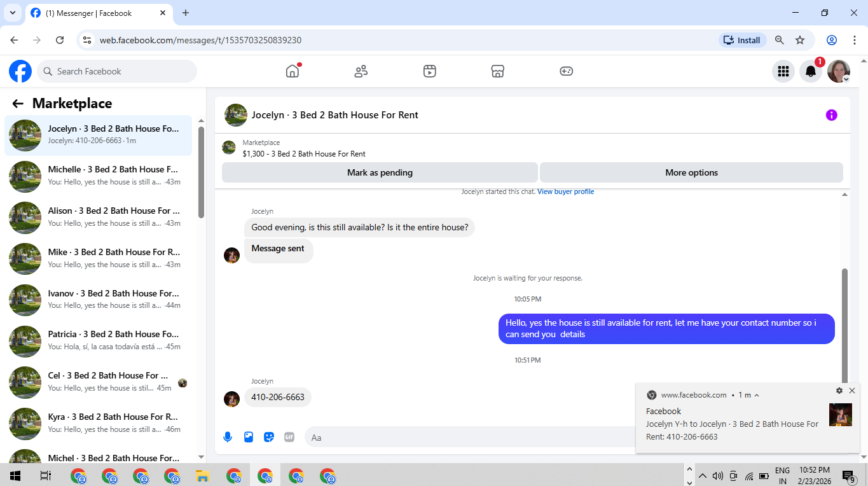Open File Explorer from the taskbar
Image resolution: width=868 pixels, height=486 pixels.
(x=203, y=475)
